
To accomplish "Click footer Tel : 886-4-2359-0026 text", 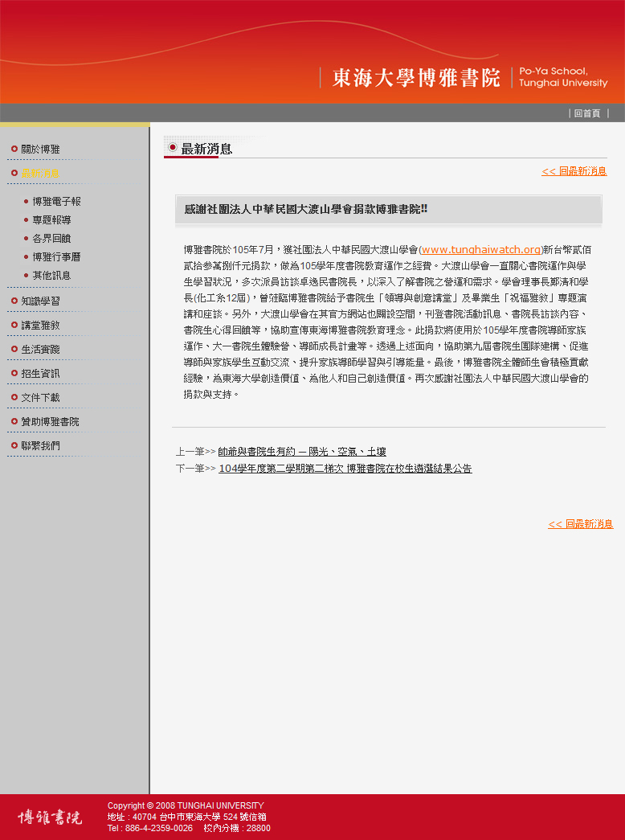I will 150,828.
